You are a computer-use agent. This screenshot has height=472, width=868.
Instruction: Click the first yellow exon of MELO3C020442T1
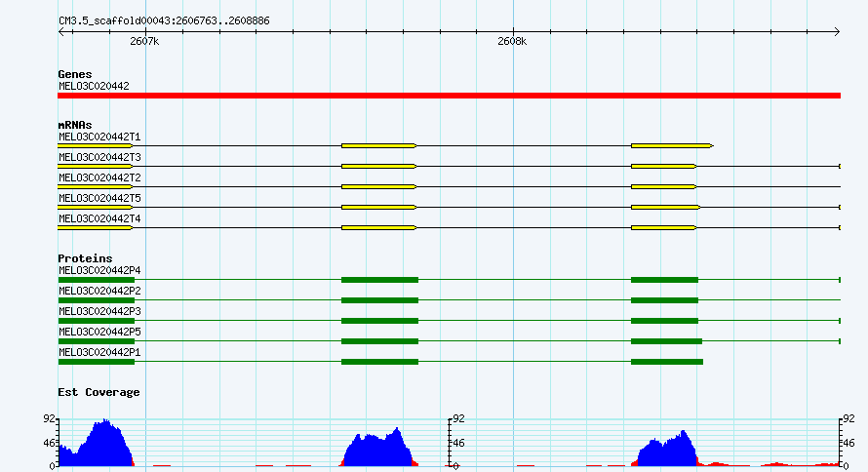tap(96, 146)
